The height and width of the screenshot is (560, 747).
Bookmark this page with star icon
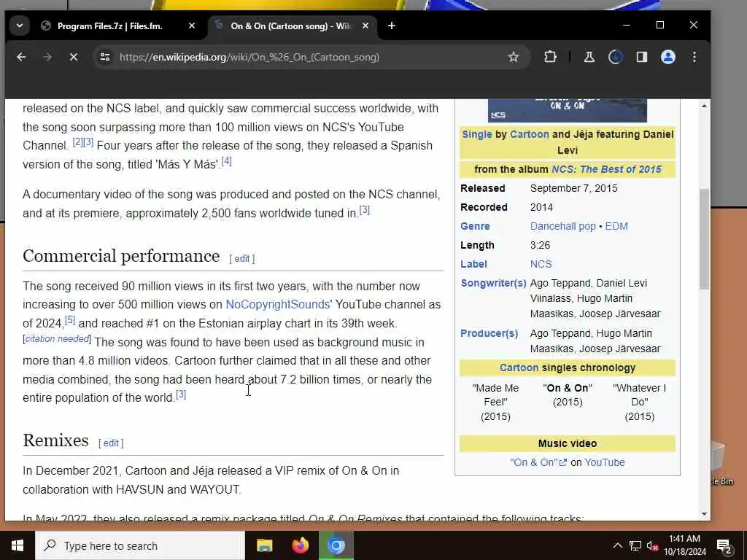pos(513,57)
